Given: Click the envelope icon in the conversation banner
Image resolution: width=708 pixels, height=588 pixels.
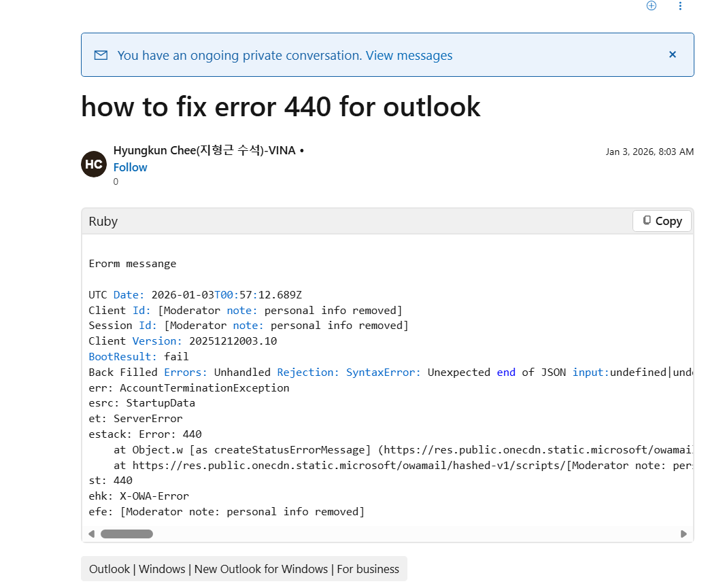Looking at the screenshot, I should click(101, 55).
